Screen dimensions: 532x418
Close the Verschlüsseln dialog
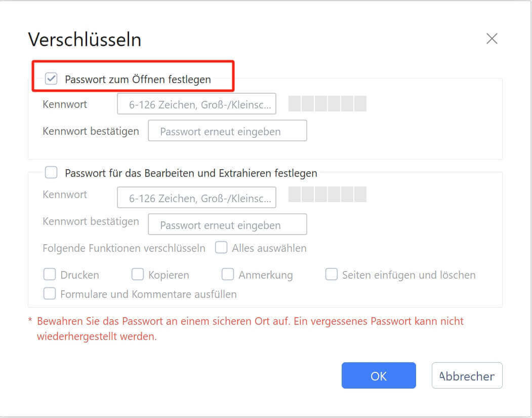pyautogui.click(x=492, y=38)
